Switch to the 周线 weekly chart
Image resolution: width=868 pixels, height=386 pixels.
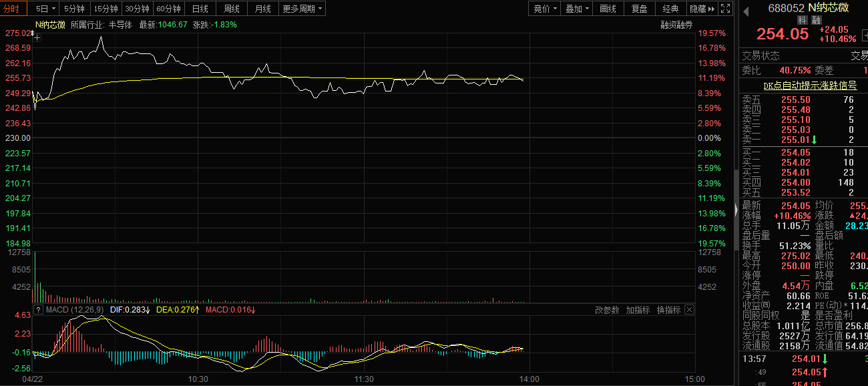[231, 9]
